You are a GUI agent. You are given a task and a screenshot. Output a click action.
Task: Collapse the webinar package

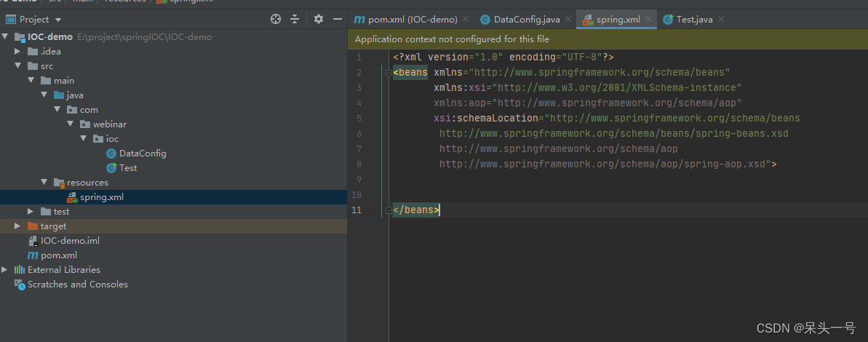coord(71,124)
